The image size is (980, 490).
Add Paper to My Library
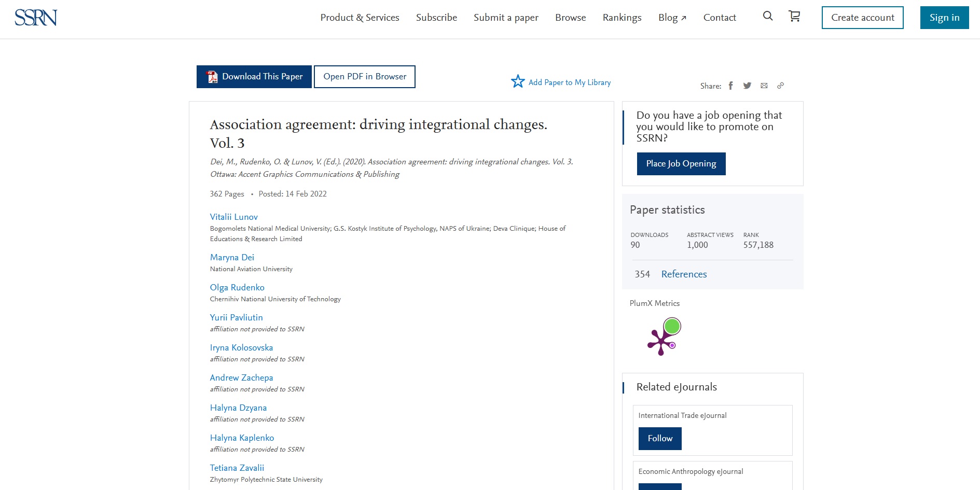[x=569, y=82]
